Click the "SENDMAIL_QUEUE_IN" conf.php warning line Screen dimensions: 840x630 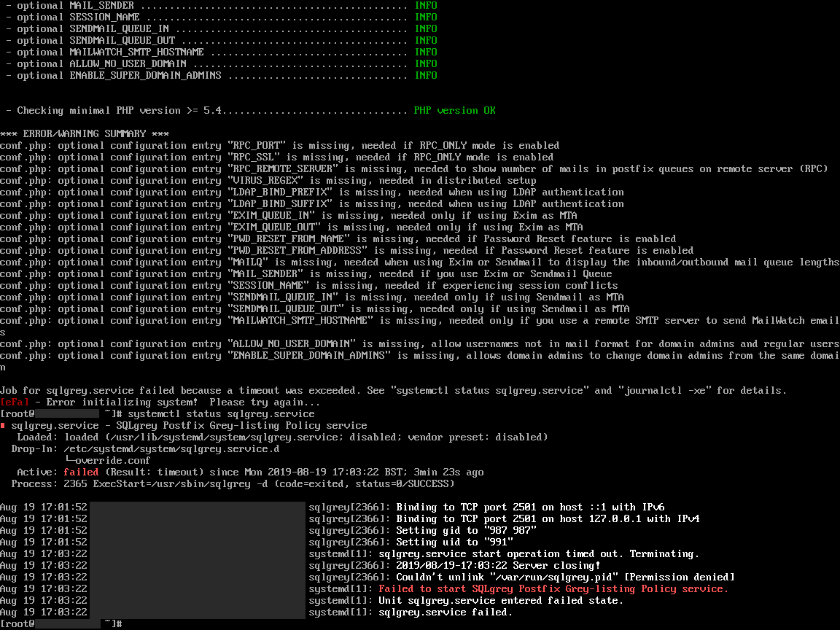pos(312,297)
